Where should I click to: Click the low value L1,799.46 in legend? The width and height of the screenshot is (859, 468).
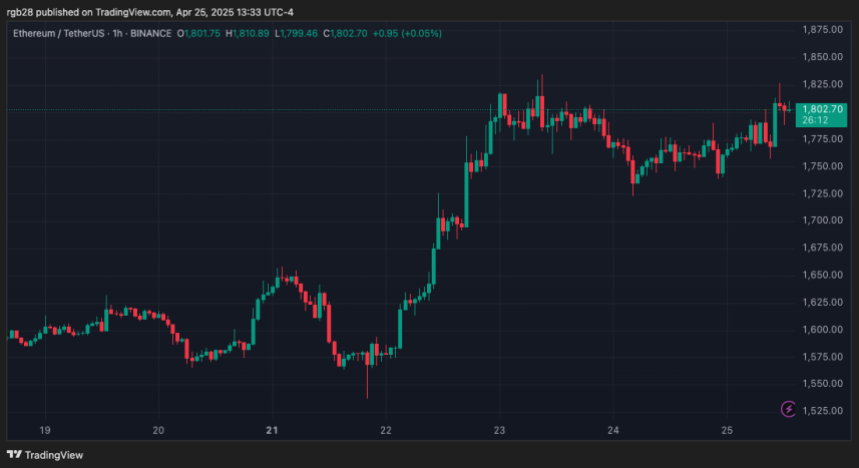(301, 33)
